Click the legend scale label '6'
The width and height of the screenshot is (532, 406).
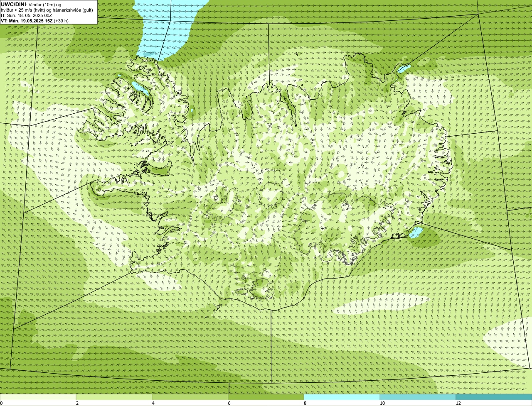tap(229, 403)
